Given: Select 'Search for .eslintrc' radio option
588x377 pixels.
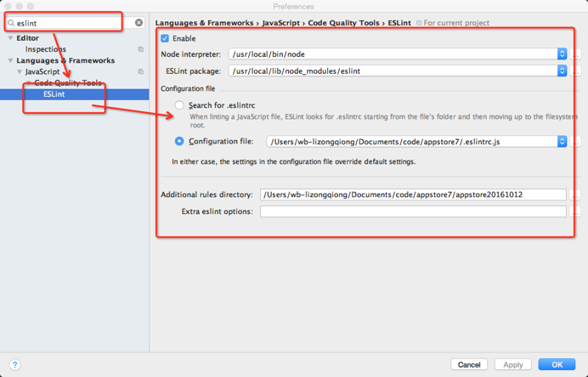Looking at the screenshot, I should coord(179,105).
